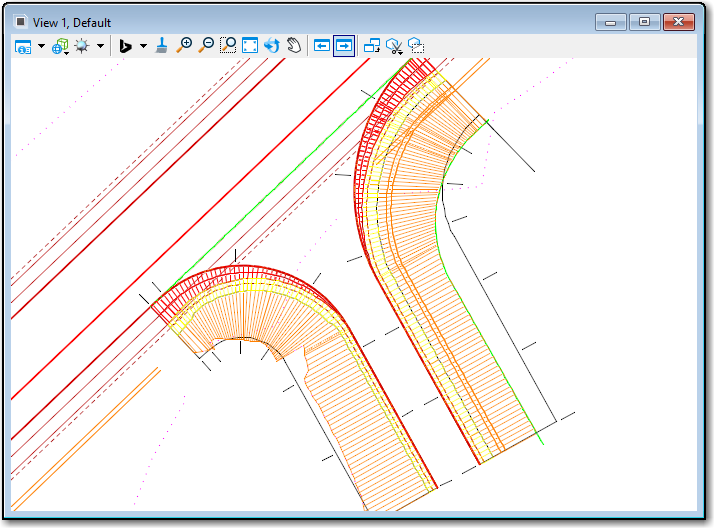Click the Bing Maps icon
The image size is (714, 528).
(125, 46)
